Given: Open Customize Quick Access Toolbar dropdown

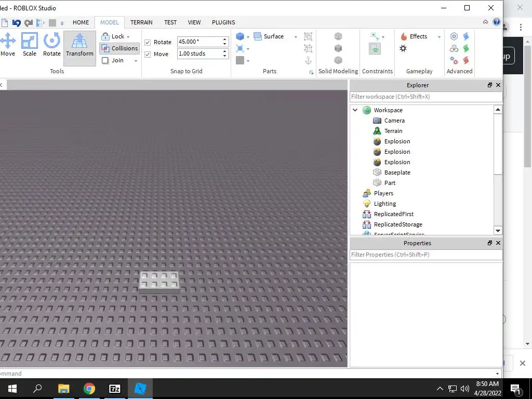Looking at the screenshot, I should (62, 23).
